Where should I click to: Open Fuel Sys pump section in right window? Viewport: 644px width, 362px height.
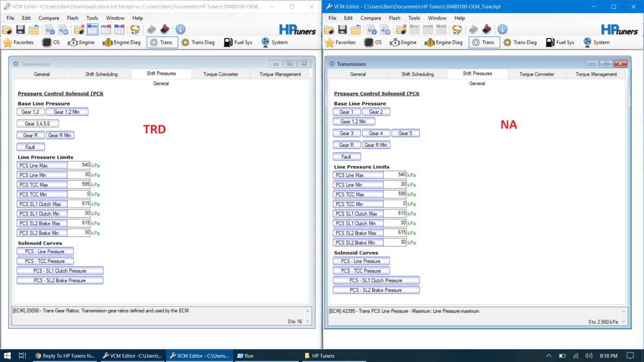point(560,42)
